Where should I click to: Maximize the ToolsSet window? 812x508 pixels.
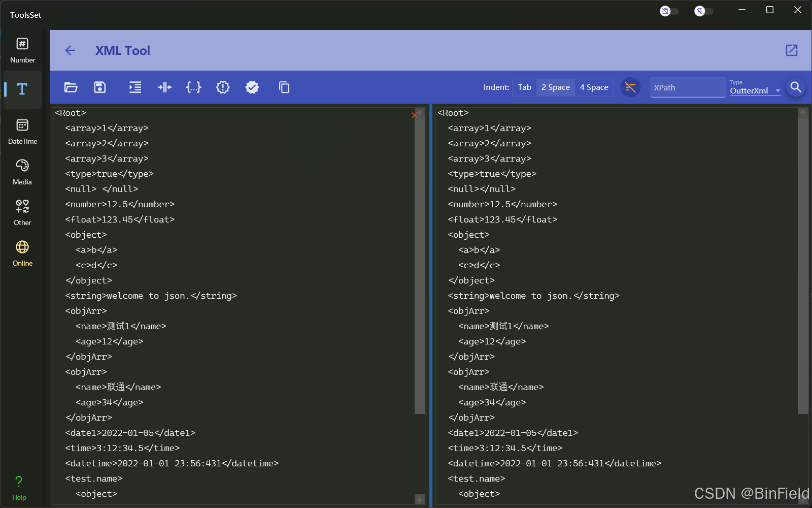point(770,10)
